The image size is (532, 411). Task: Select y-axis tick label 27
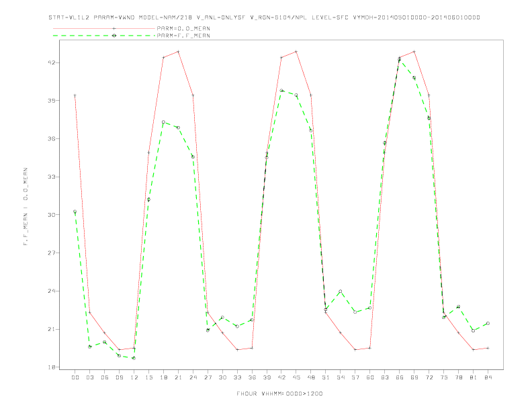pos(51,253)
